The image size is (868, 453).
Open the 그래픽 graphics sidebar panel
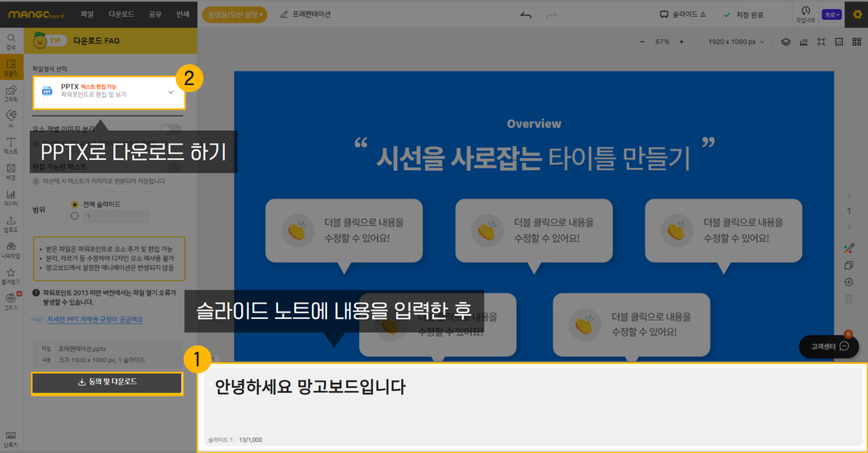tap(11, 93)
